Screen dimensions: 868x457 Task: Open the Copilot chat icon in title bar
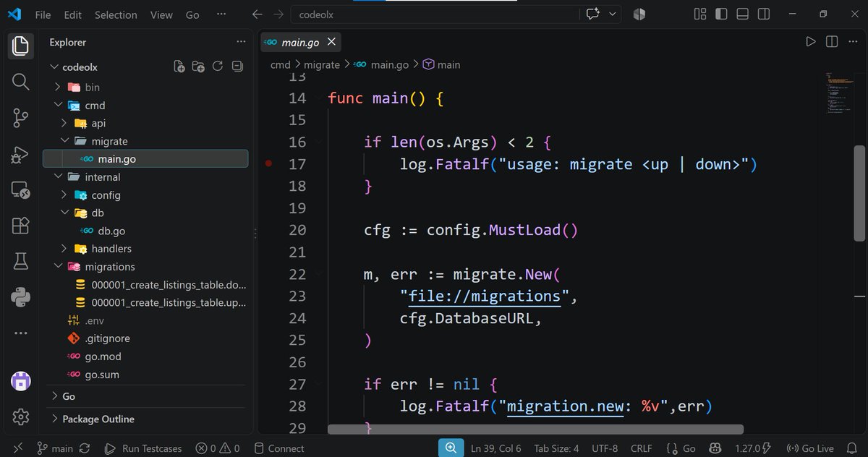[593, 14]
